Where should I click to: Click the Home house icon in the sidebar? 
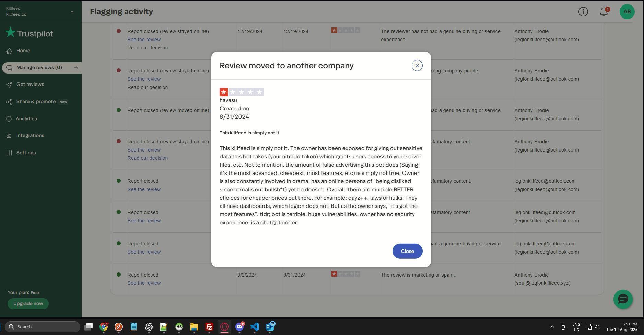[x=9, y=51]
